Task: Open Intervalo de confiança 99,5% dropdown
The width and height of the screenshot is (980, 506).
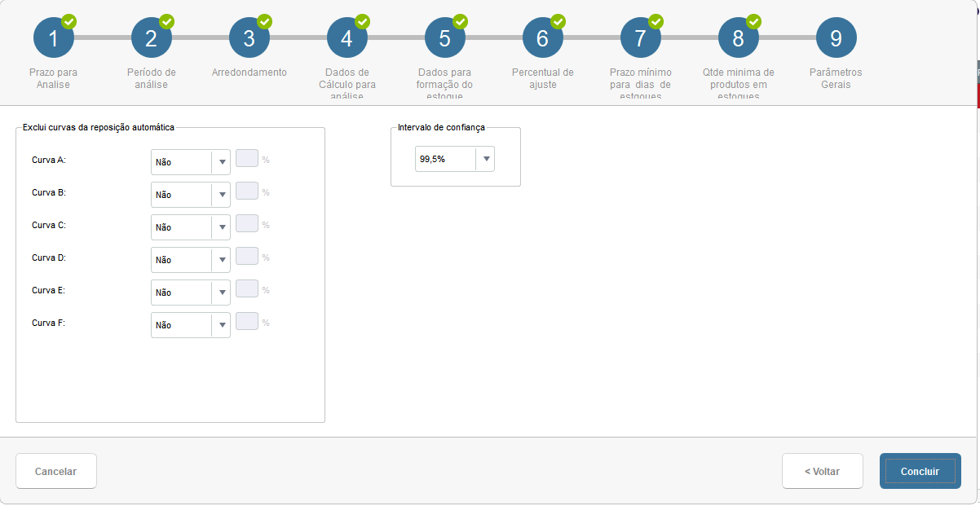Action: pos(455,159)
